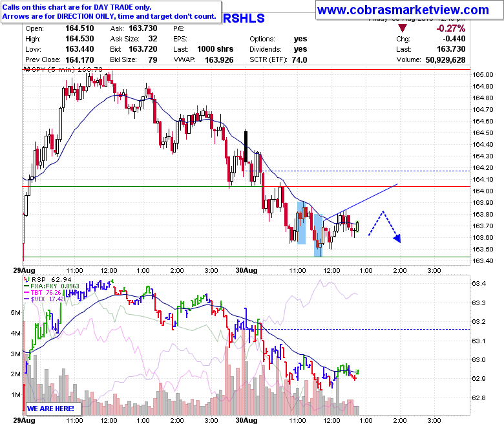This screenshot has height=426, width=504.
Task: Select the SCTR (ETF) value 74.0
Action: (x=299, y=60)
